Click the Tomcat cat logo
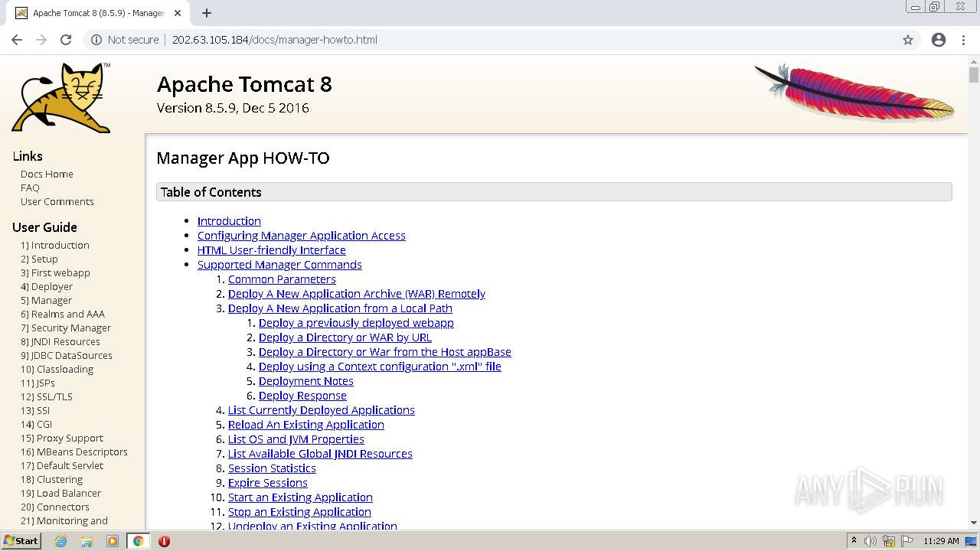The width and height of the screenshot is (980, 551). click(61, 97)
